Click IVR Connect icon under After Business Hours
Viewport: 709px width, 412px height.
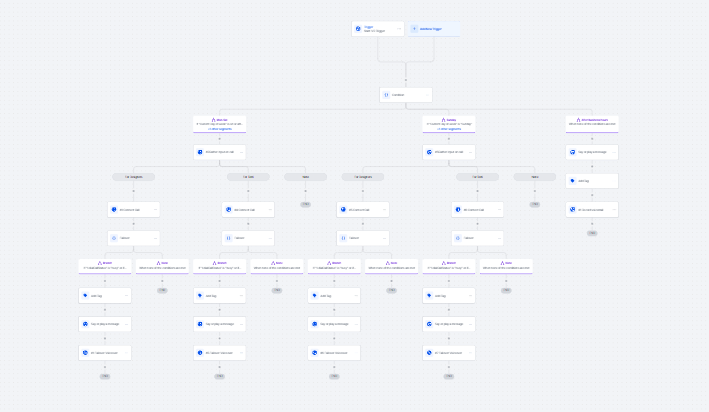pos(572,209)
